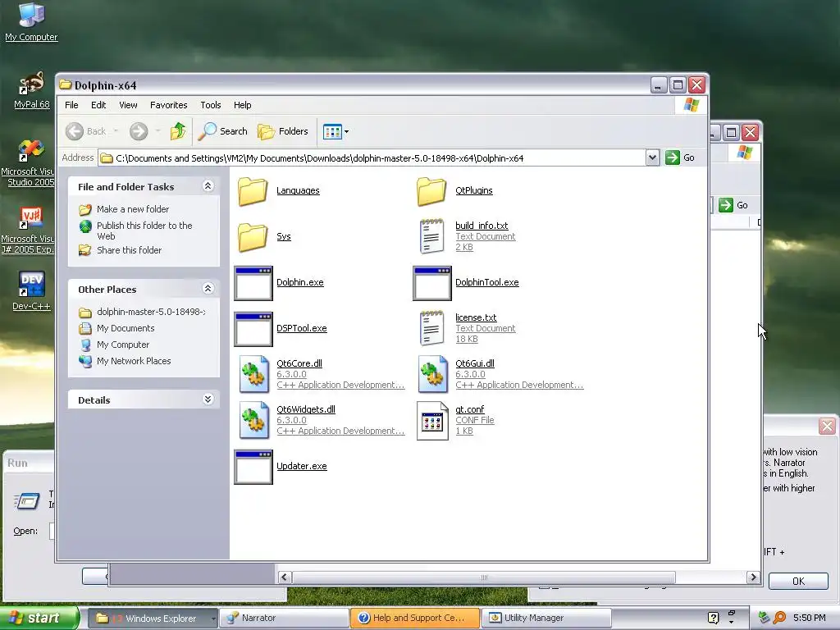The width and height of the screenshot is (840, 630).
Task: Switch to Narrator taskbar button
Action: coord(284,619)
